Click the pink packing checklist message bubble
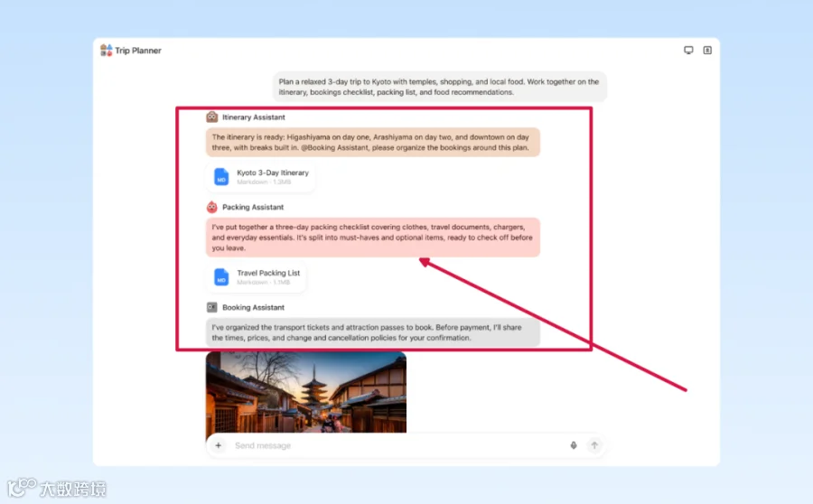The height and width of the screenshot is (504, 813). pos(373,238)
